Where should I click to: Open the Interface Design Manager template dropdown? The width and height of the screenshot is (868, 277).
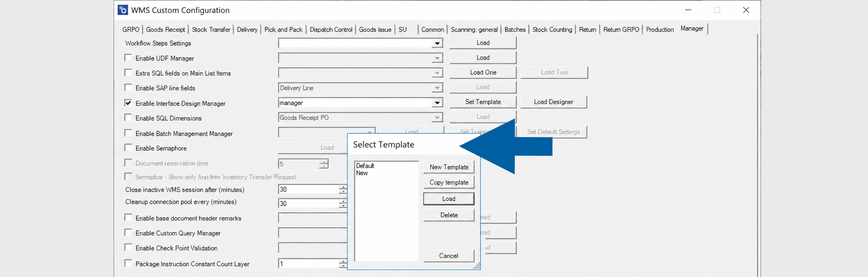tap(437, 103)
